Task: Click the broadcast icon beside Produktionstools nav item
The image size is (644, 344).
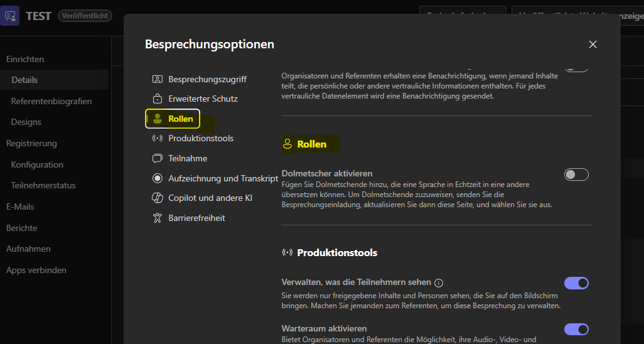Action: (158, 139)
